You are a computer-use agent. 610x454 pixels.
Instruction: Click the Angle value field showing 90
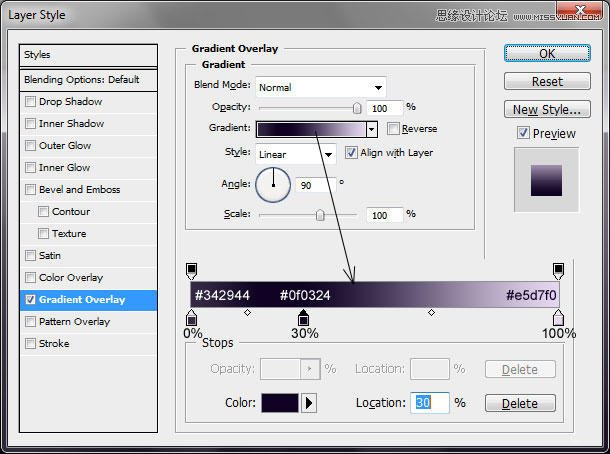tap(316, 185)
